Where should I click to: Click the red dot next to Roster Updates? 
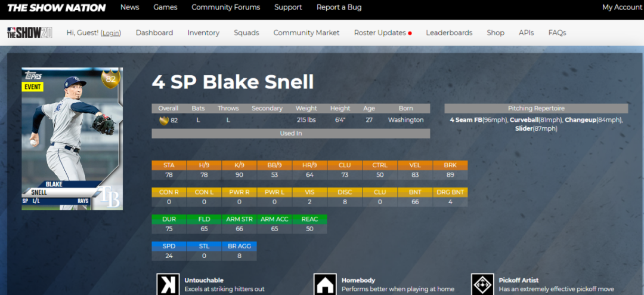(410, 33)
